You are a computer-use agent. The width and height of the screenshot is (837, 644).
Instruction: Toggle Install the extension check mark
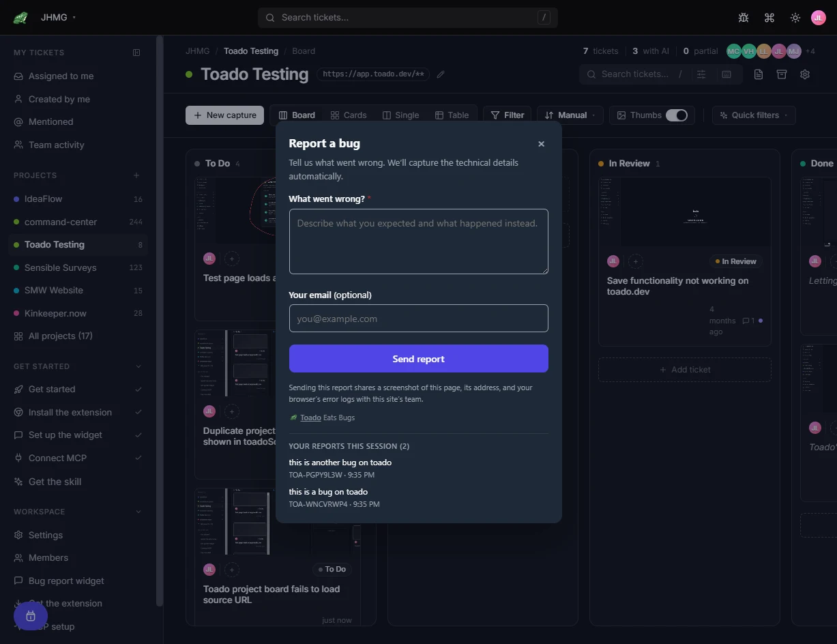(x=138, y=413)
